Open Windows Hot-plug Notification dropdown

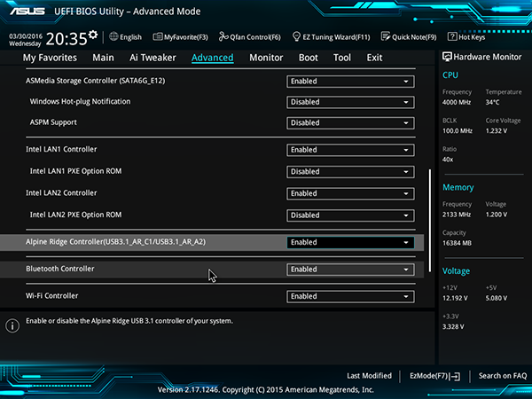tap(350, 102)
